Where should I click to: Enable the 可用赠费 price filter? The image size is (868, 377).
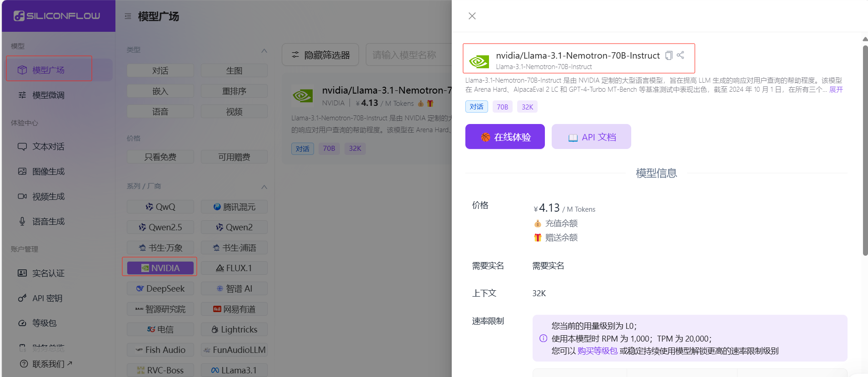[234, 157]
